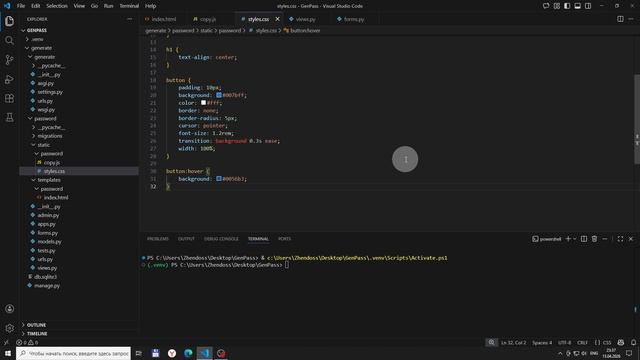Open settings.py in the explorer
Image resolution: width=640 pixels, height=360 pixels.
click(49, 92)
